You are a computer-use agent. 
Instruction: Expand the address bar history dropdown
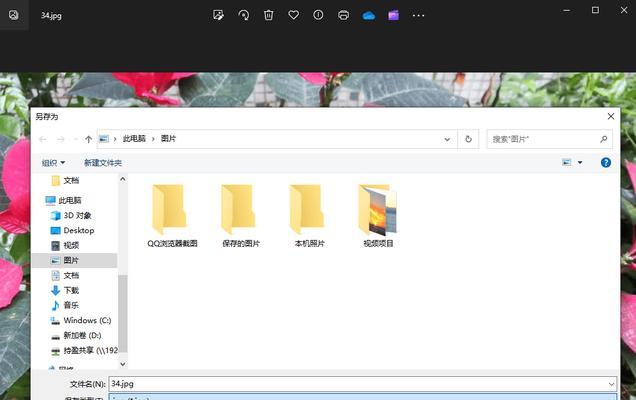(447, 139)
